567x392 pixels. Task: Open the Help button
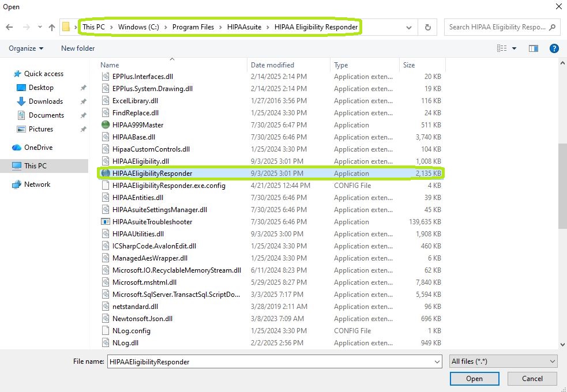554,48
